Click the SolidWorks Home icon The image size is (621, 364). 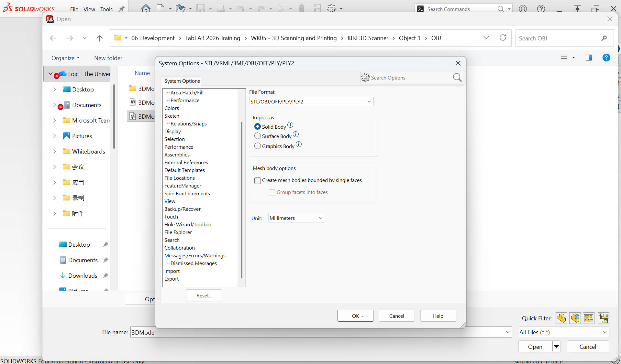tap(146, 8)
